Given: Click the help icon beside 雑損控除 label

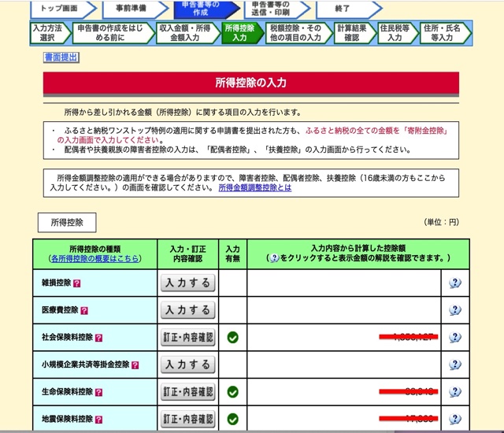Looking at the screenshot, I should point(77,283).
